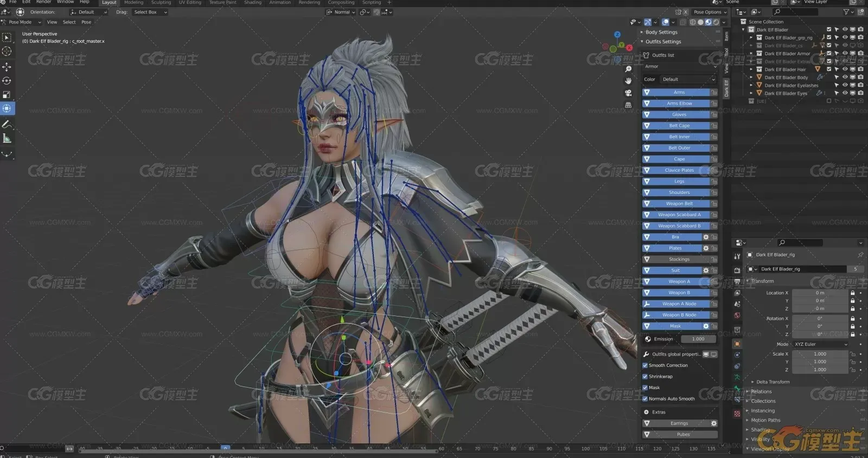Screen dimensions: 868x458
Task: Expand Dark Elf Blader Body in outliner
Action: [751, 78]
